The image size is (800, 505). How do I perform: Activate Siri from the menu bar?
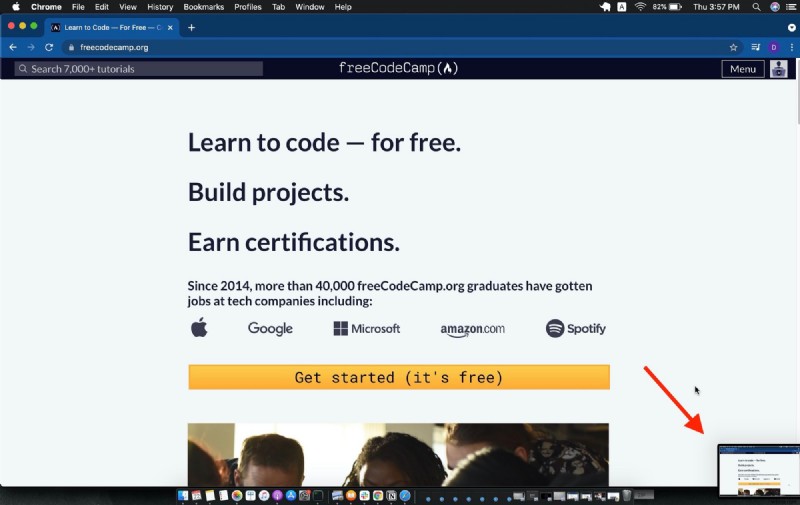774,7
